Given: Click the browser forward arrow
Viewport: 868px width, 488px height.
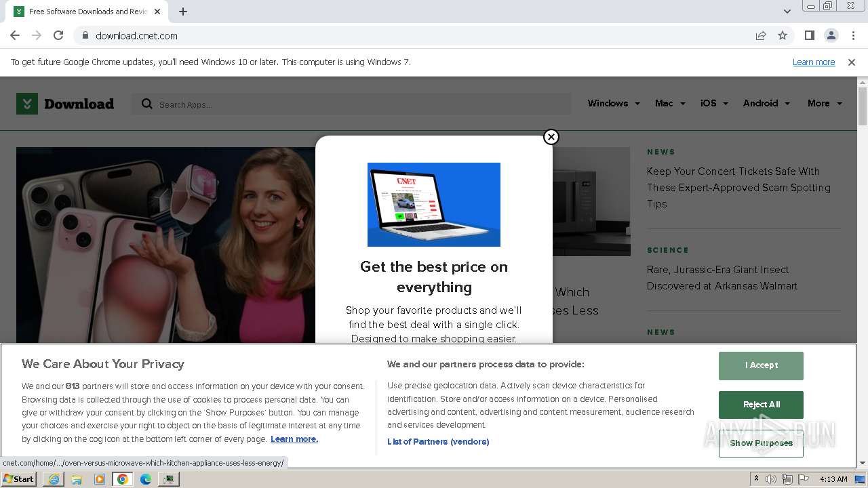Looking at the screenshot, I should tap(37, 35).
